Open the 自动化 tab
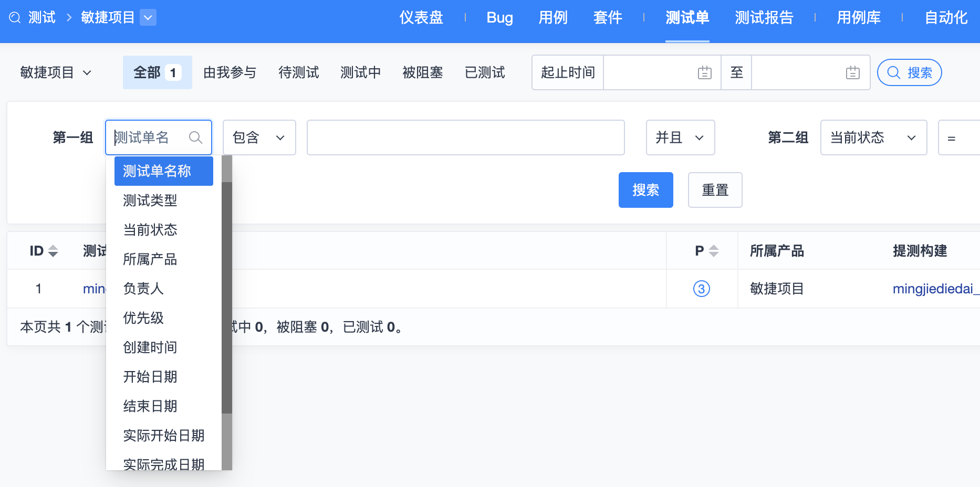980x487 pixels. [x=946, y=18]
